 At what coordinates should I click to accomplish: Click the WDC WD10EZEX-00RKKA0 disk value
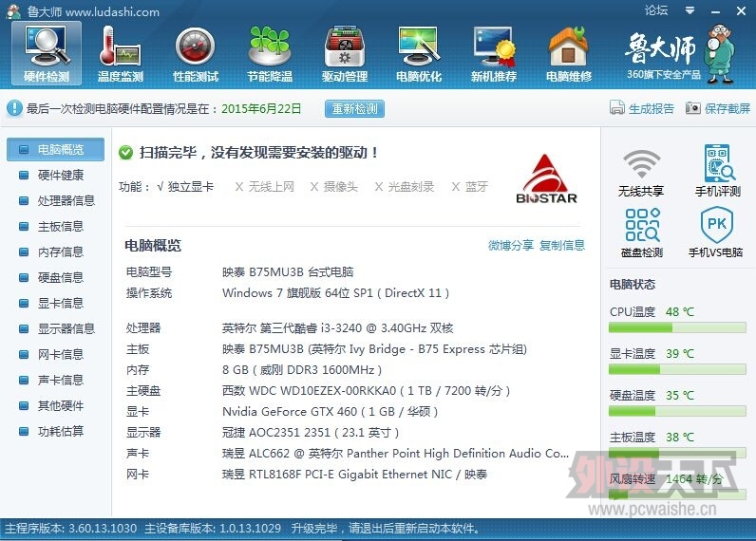point(366,391)
